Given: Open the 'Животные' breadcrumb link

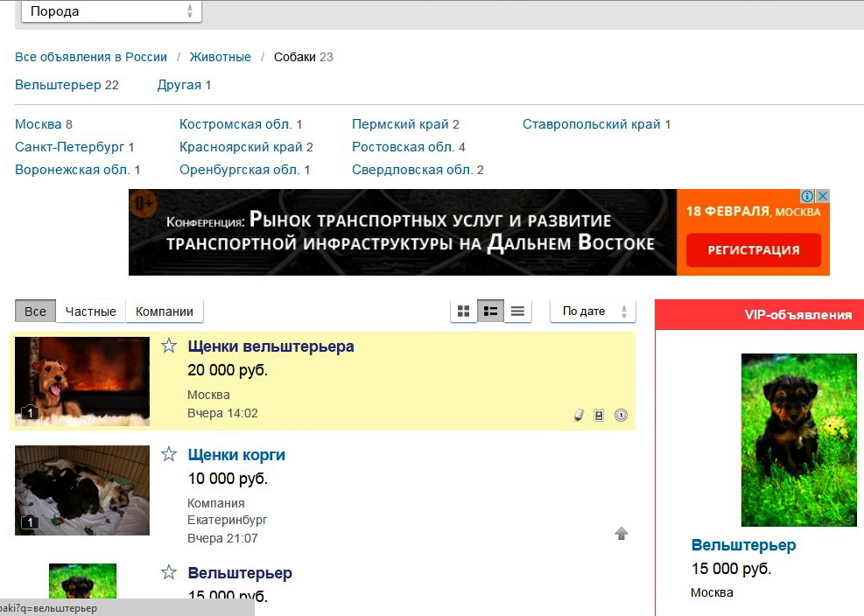Looking at the screenshot, I should coord(220,57).
